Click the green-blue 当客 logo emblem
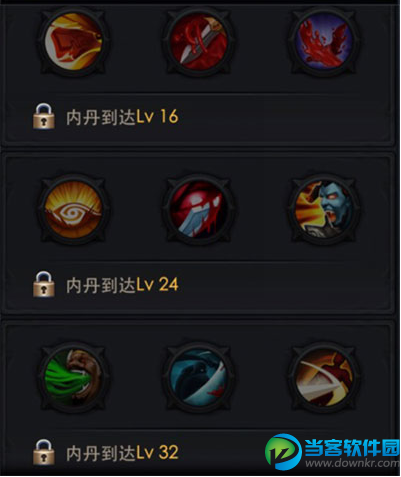The image size is (401, 477). coord(283,452)
